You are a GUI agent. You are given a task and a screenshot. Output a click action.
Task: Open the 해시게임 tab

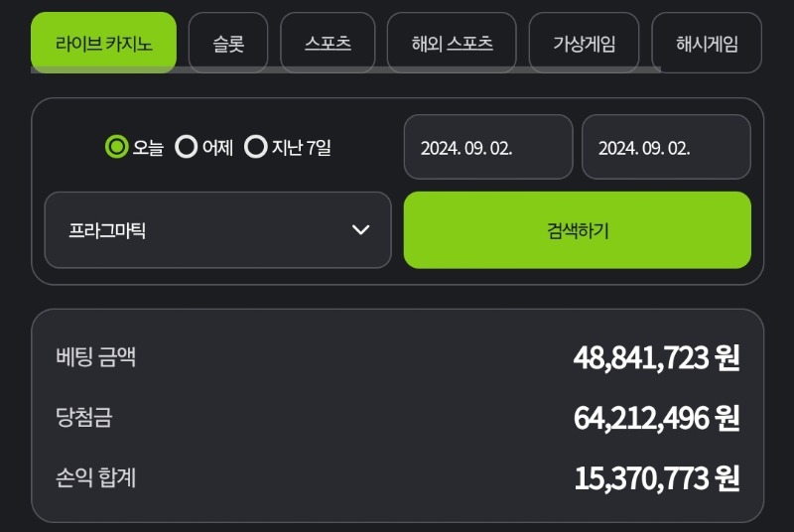point(707,43)
